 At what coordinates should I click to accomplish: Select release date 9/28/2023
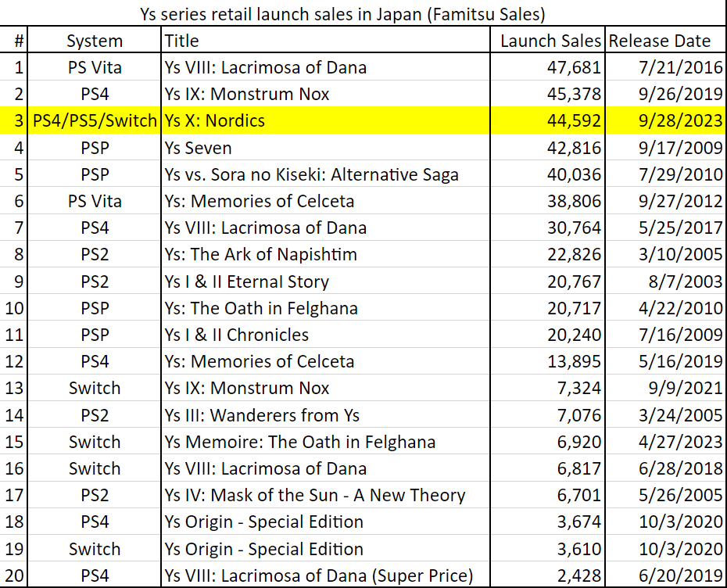pyautogui.click(x=680, y=120)
